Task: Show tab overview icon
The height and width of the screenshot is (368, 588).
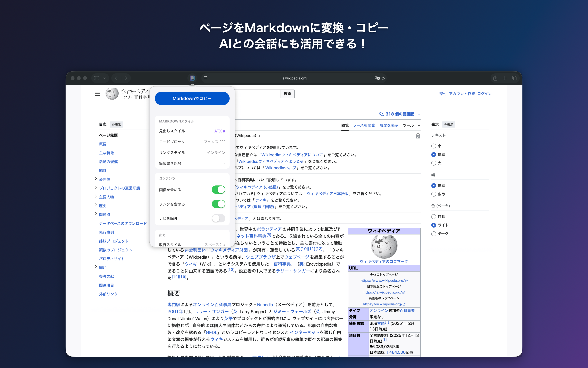Action: coord(514,78)
